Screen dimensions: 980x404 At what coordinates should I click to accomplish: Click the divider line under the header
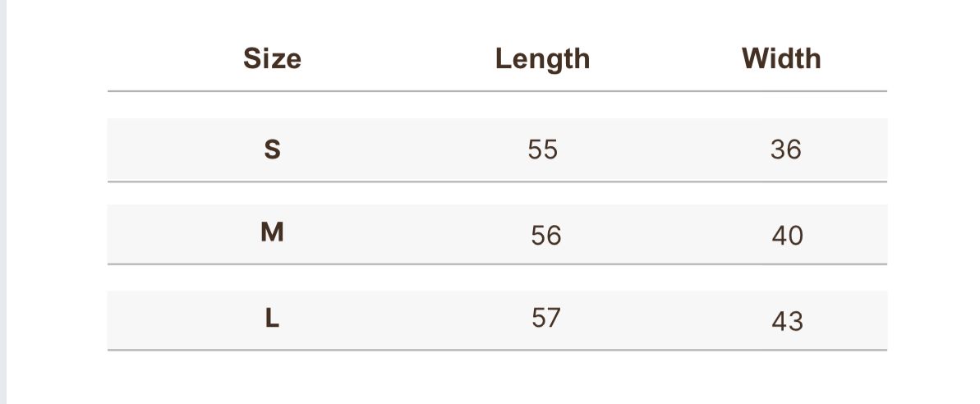tap(497, 91)
